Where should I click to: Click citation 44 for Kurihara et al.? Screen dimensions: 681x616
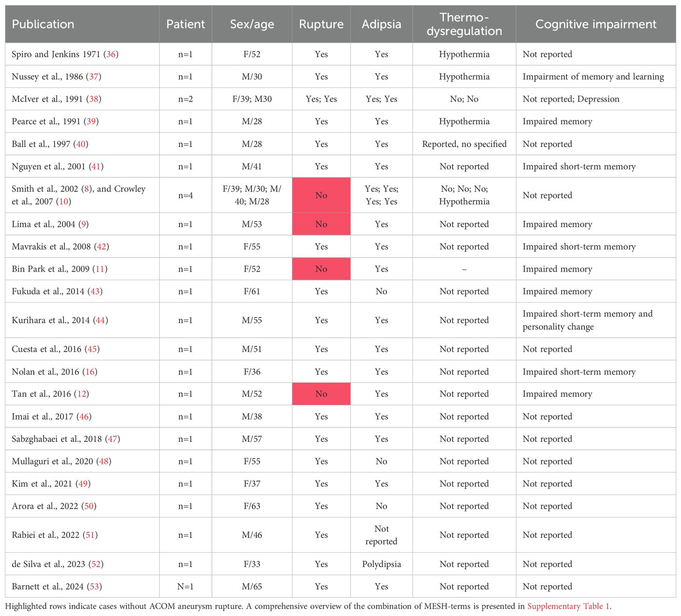(100, 320)
